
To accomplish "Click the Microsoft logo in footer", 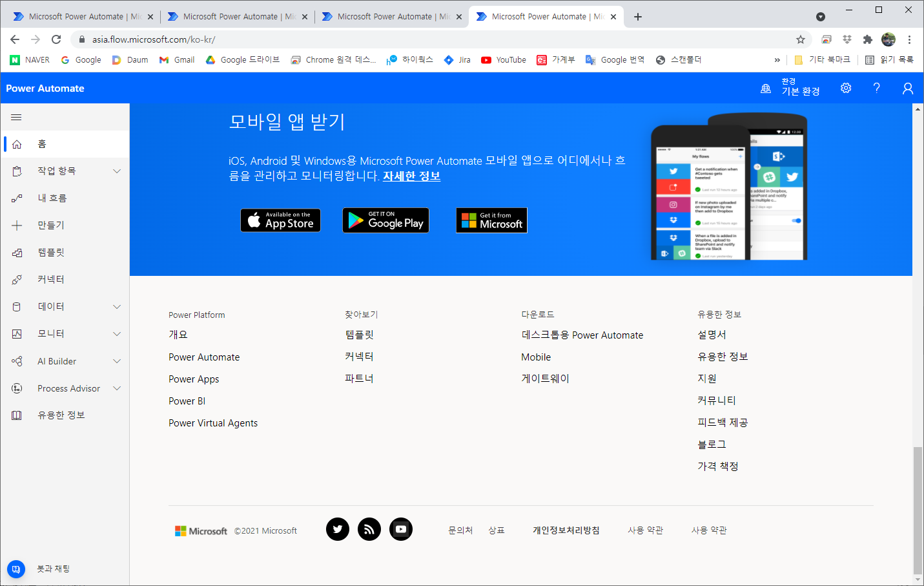I will (201, 531).
